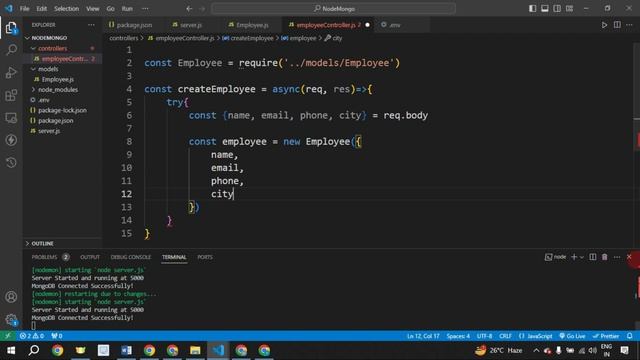Open the Timeline history icon in activity bar

click(11, 162)
